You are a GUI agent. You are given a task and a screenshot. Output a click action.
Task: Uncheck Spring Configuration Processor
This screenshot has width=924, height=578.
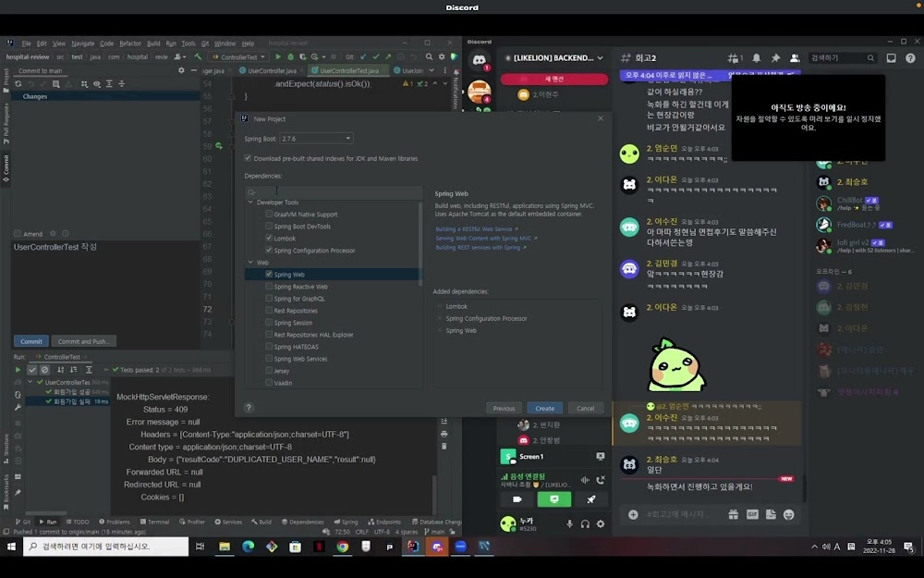(x=269, y=250)
